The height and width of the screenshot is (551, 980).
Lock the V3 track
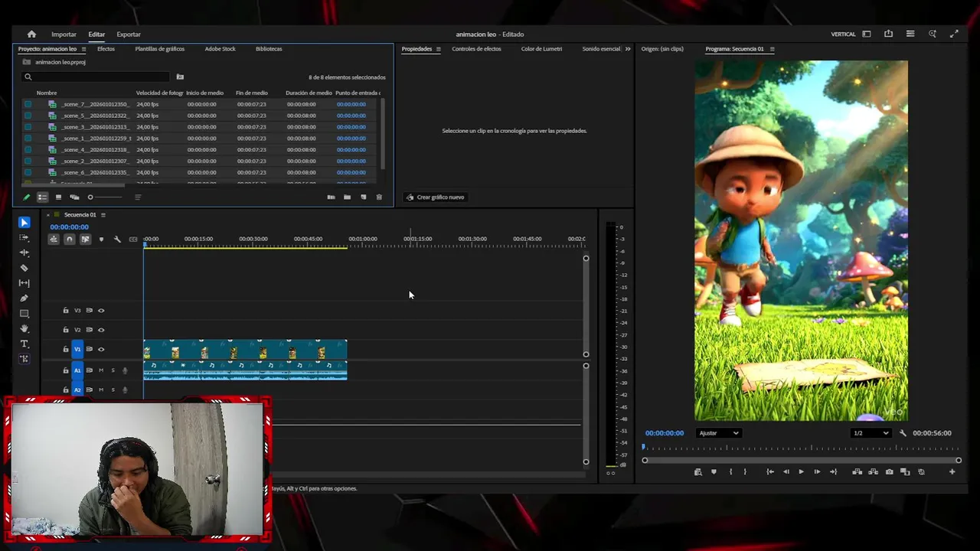pyautogui.click(x=66, y=311)
